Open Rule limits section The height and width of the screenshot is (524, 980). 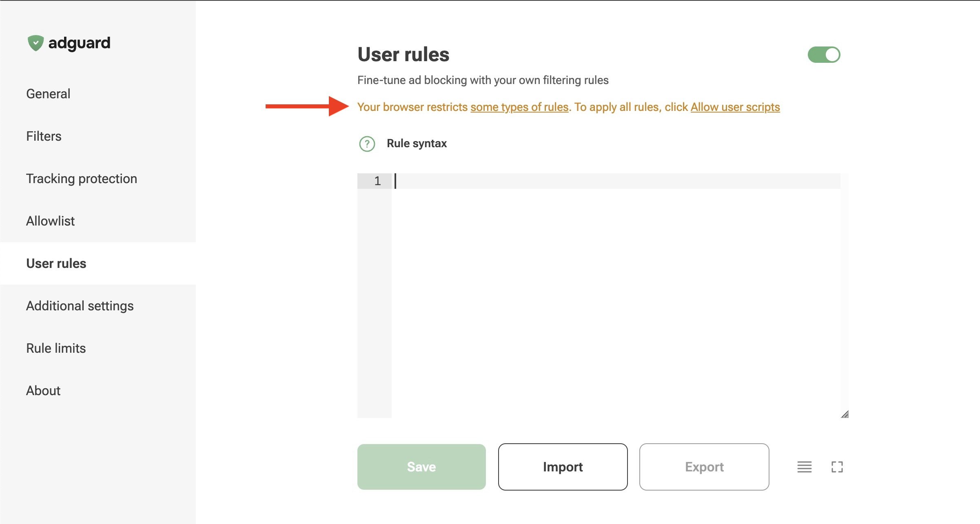pos(56,348)
